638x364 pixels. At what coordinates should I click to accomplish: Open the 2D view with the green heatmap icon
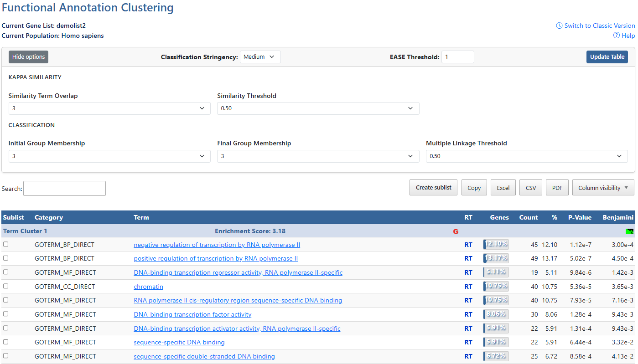click(630, 231)
